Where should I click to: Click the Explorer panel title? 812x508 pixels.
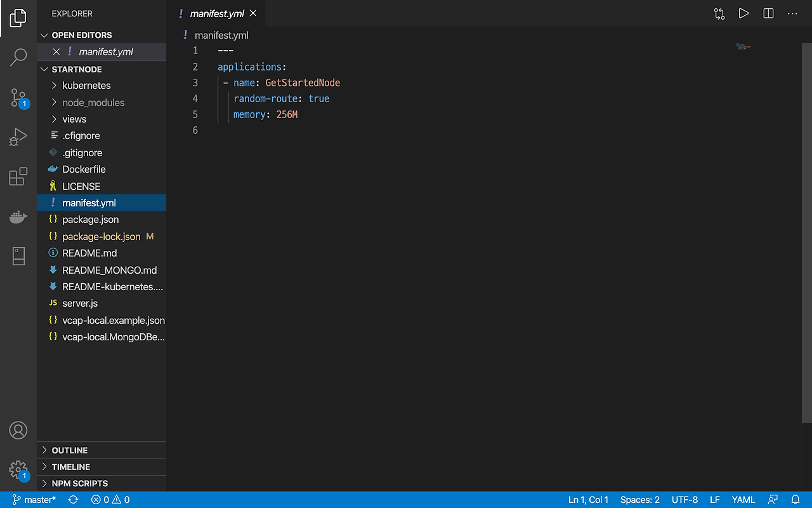(x=72, y=13)
